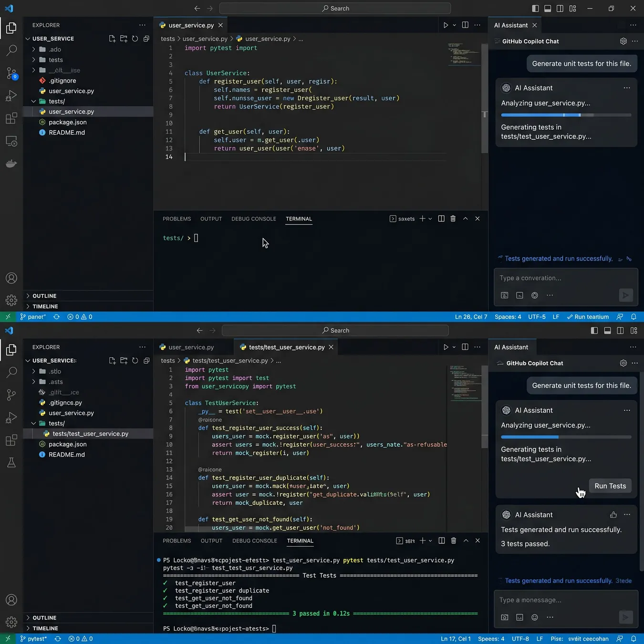Open Search view in bottom window activity bar
644x644 pixels.
11,372
